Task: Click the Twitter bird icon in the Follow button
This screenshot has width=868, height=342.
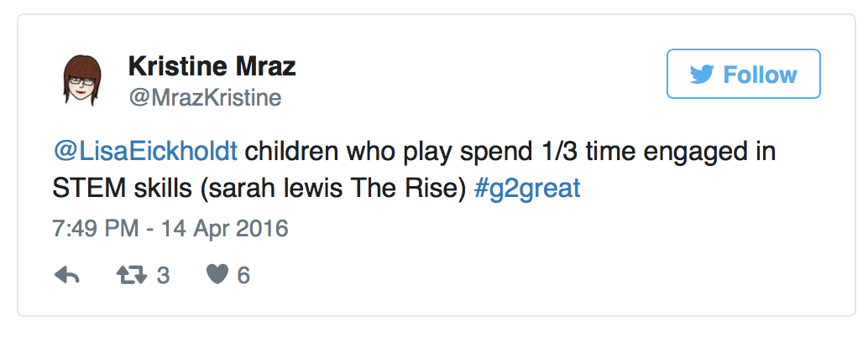Action: (702, 75)
